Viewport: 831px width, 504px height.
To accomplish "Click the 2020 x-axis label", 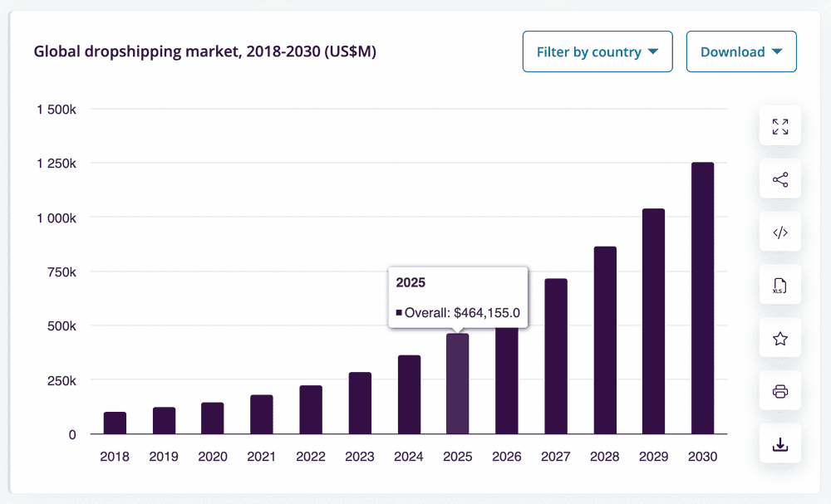I will (x=213, y=457).
